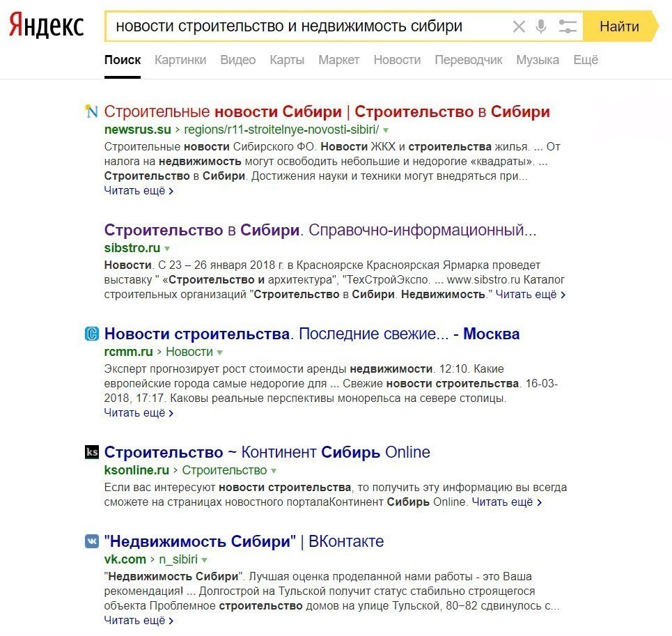The image size is (672, 636).
Task: Expand dropdown arrow next to vk.com n_sibiri
Action: [205, 559]
